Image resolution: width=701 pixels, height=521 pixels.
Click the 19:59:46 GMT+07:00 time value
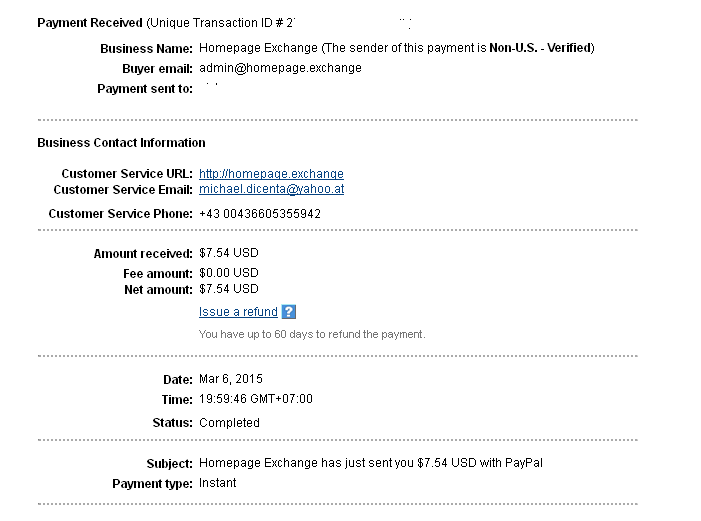tap(256, 399)
